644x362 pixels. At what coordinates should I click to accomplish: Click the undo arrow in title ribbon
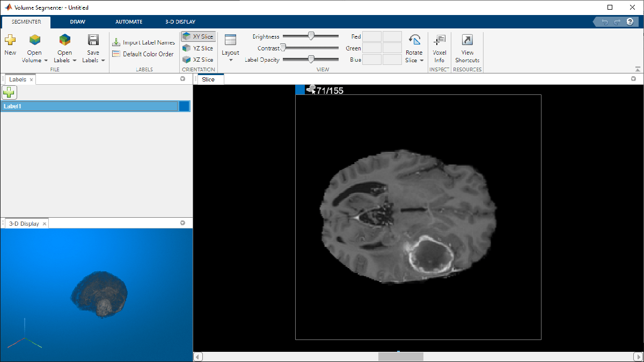point(605,22)
